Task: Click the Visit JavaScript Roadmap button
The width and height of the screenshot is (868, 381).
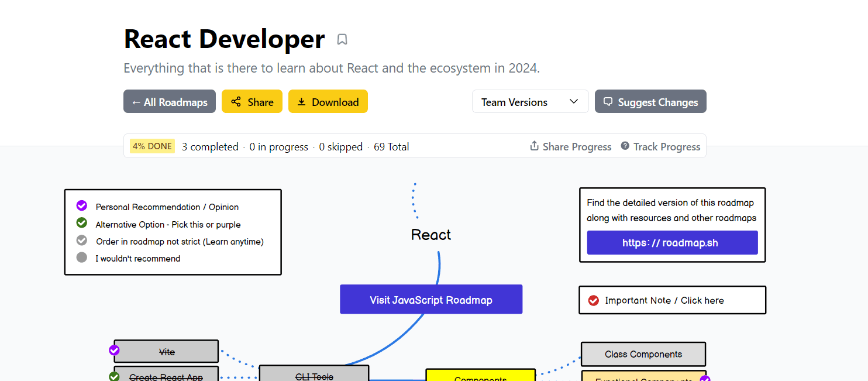Action: tap(431, 299)
